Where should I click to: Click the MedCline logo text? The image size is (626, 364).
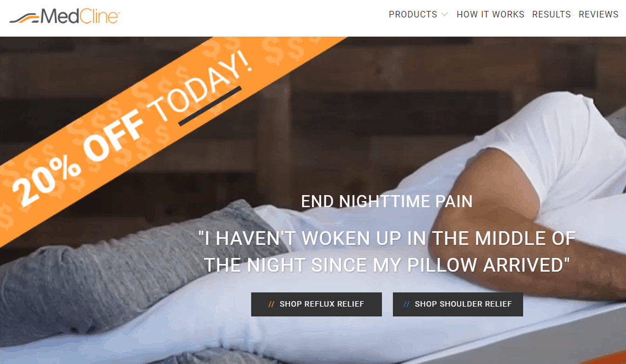point(80,16)
